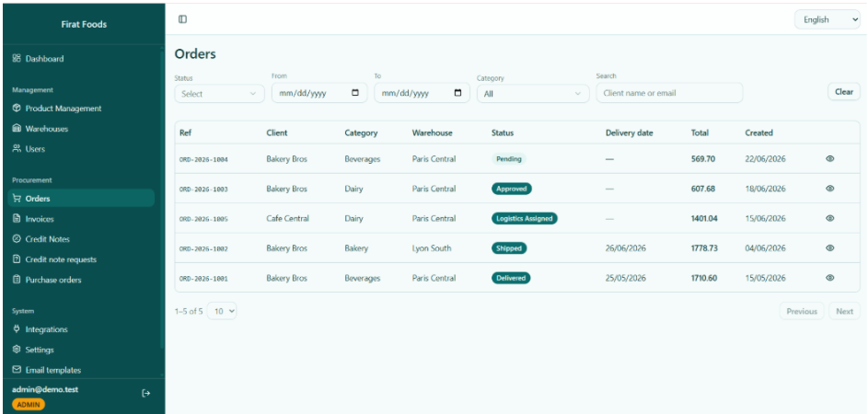View order ORD-2026-1003 via eye icon
This screenshot has width=868, height=414.
[830, 189]
